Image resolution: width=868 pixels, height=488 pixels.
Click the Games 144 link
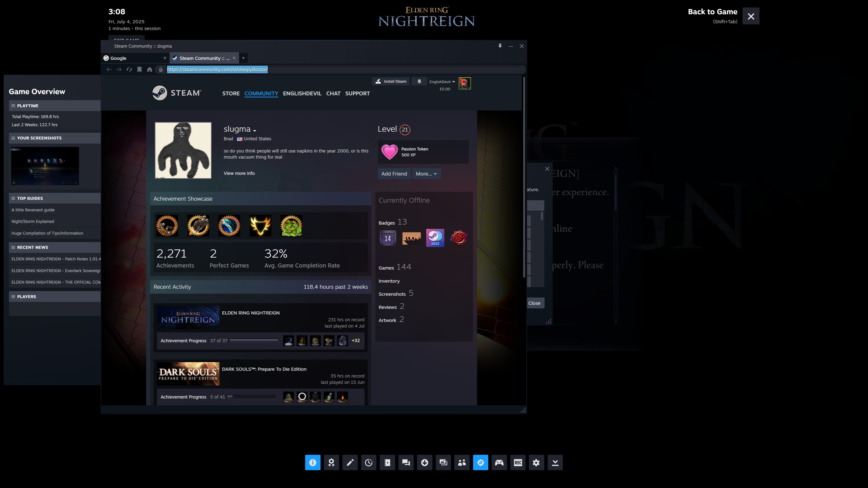tap(395, 267)
